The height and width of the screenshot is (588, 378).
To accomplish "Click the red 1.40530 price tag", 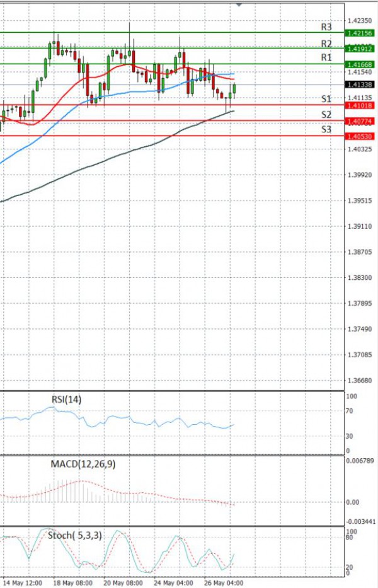I will tap(360, 137).
